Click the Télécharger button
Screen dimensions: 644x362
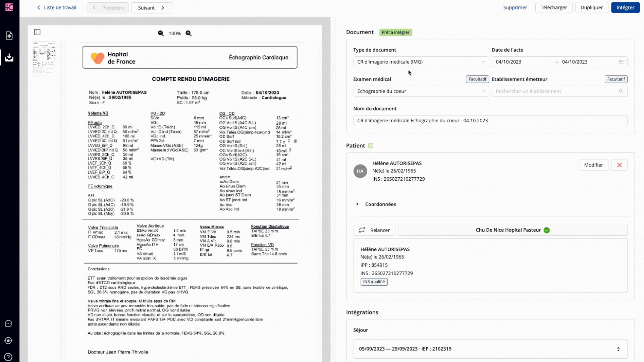click(553, 7)
